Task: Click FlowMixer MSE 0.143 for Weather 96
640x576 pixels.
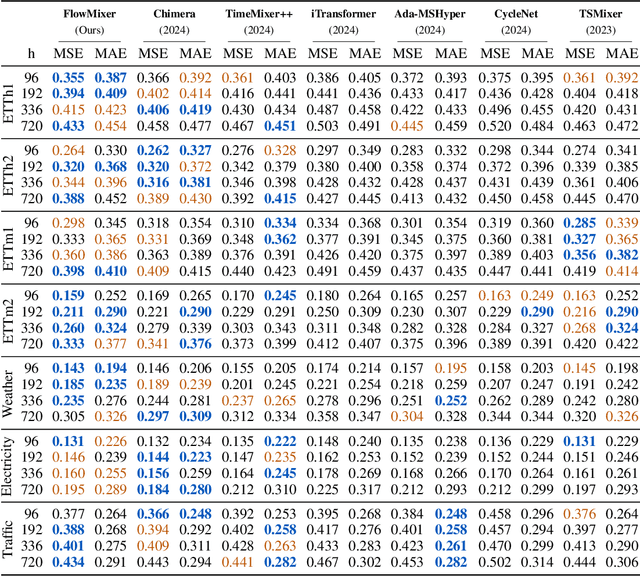Action: coord(68,368)
